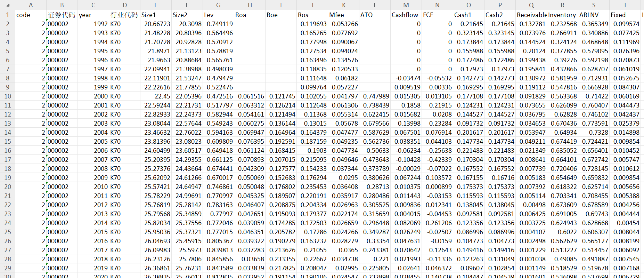Viewport: 644px width, 278px height.
Task: Pick the "Cash1" header cell
Action: coord(469,15)
